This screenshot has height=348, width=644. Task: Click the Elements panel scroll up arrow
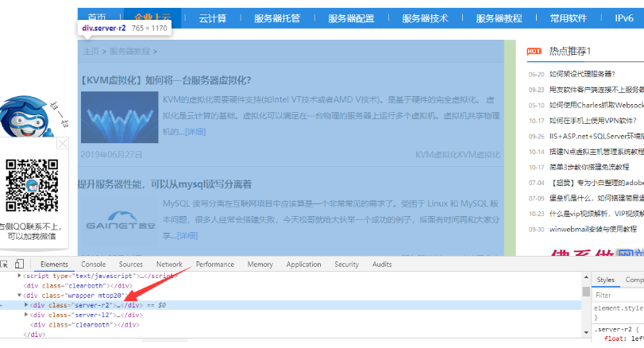tap(586, 277)
